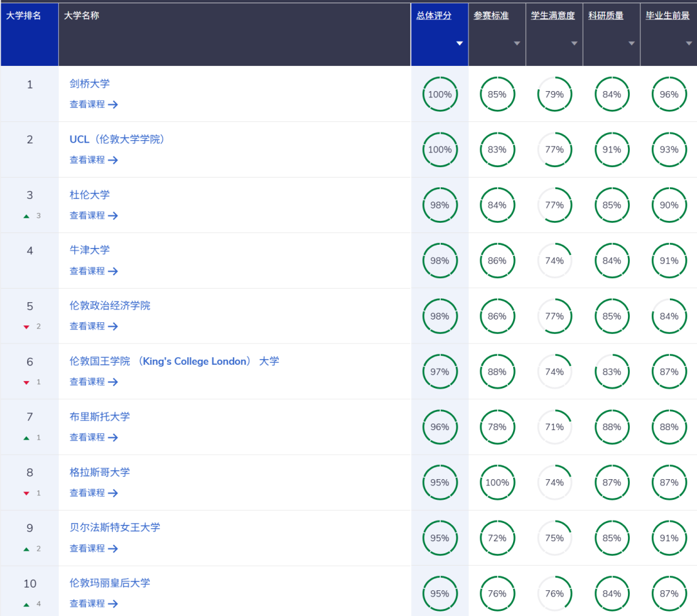Click the arrow icon under UCL（伦敦大学学院）
This screenshot has height=616, width=697.
(x=113, y=160)
